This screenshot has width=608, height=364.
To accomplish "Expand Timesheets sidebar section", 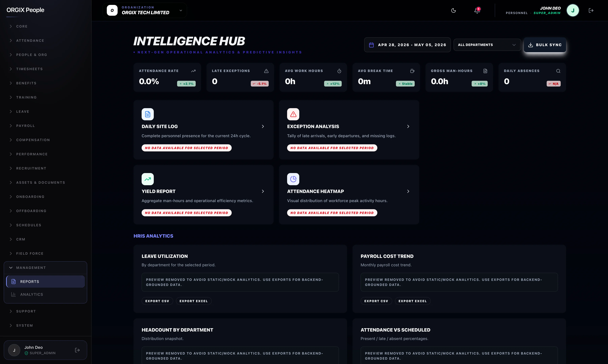I will click(x=46, y=69).
